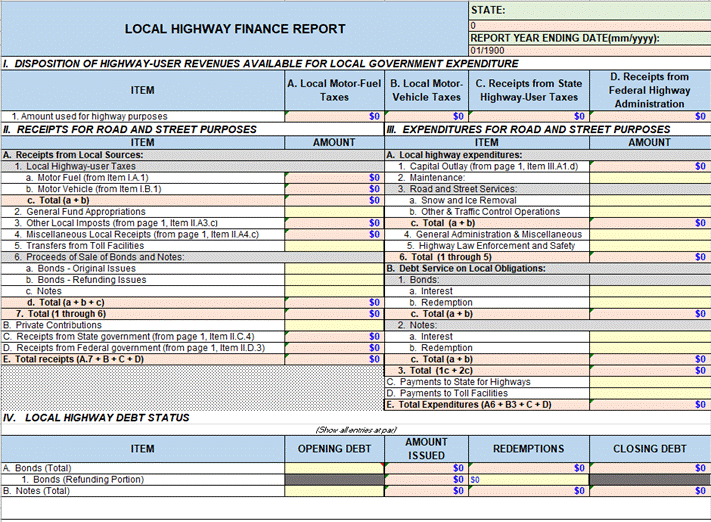Select the '(Show all entries at par)' note
The image size is (711, 522).
[x=356, y=430]
